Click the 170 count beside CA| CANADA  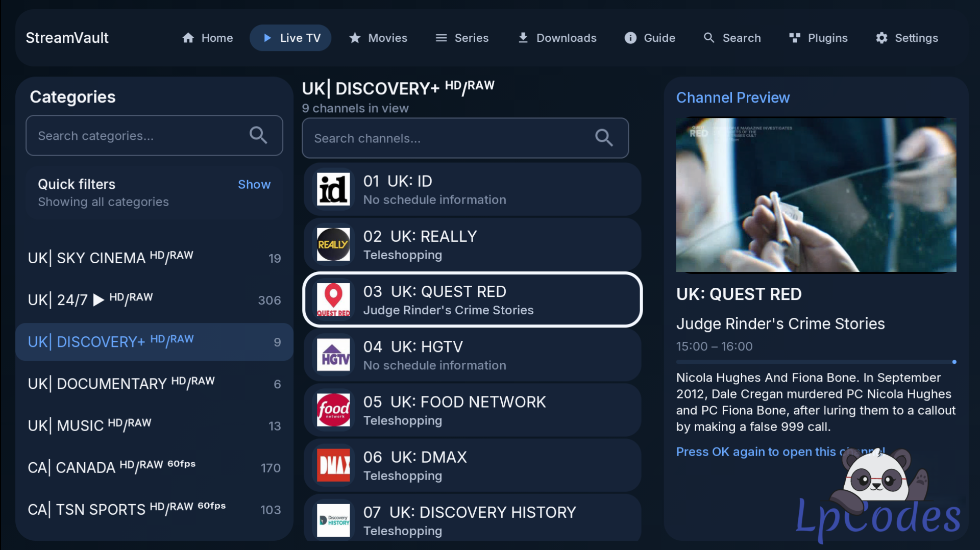(271, 468)
